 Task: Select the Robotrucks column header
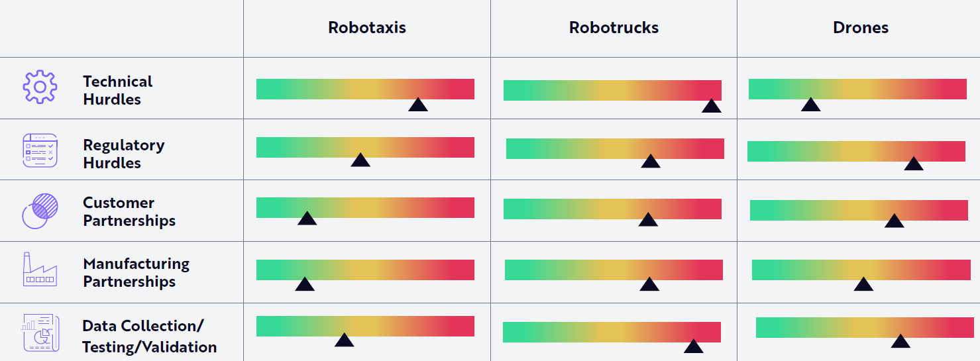[x=614, y=28]
